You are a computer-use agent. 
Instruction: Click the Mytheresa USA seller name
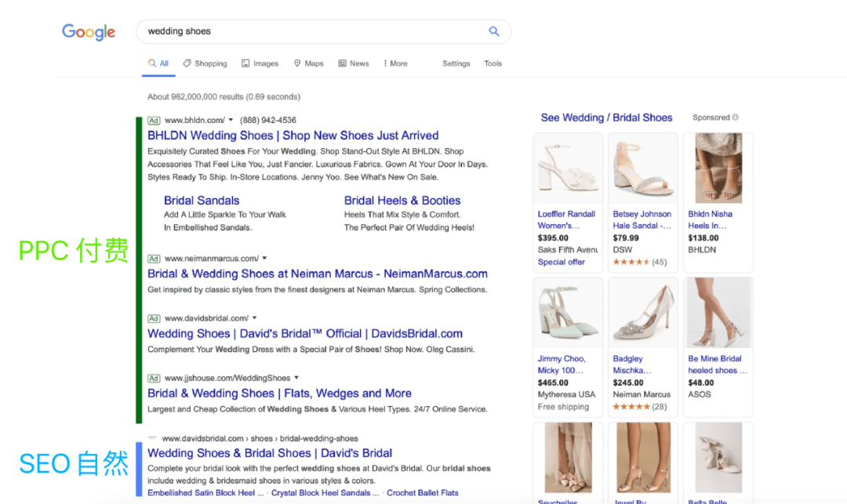566,394
